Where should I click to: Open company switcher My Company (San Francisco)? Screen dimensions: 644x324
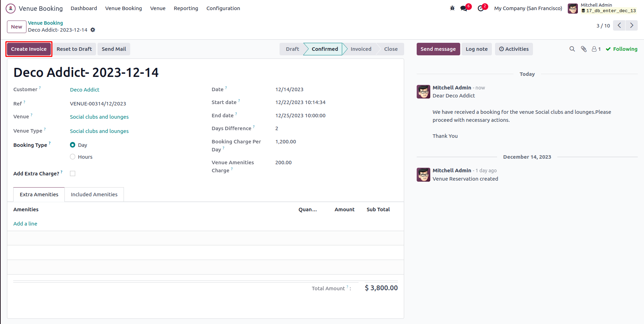528,8
